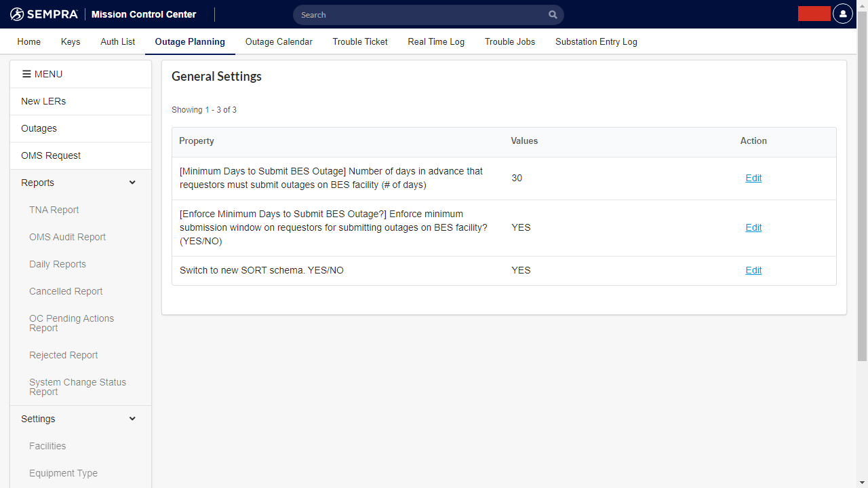This screenshot has width=868, height=488.
Task: Collapse the Settings section chevron
Action: (132, 419)
